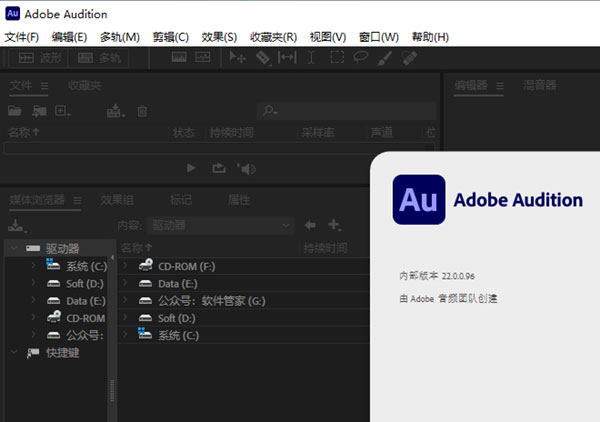Open the 视图(V) menu
Image resolution: width=600 pixels, height=422 pixels.
pos(328,37)
